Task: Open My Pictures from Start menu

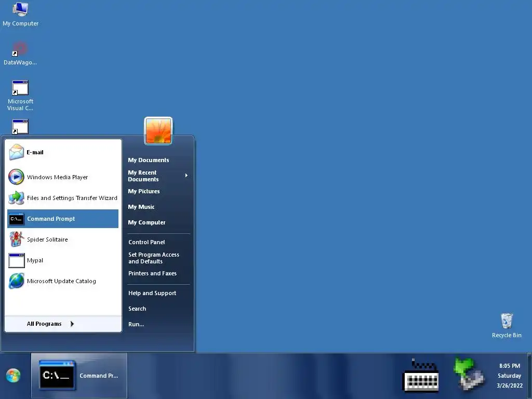Action: (144, 191)
